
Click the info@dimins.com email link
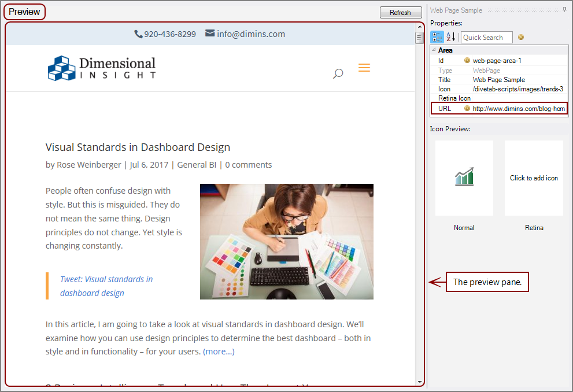250,34
